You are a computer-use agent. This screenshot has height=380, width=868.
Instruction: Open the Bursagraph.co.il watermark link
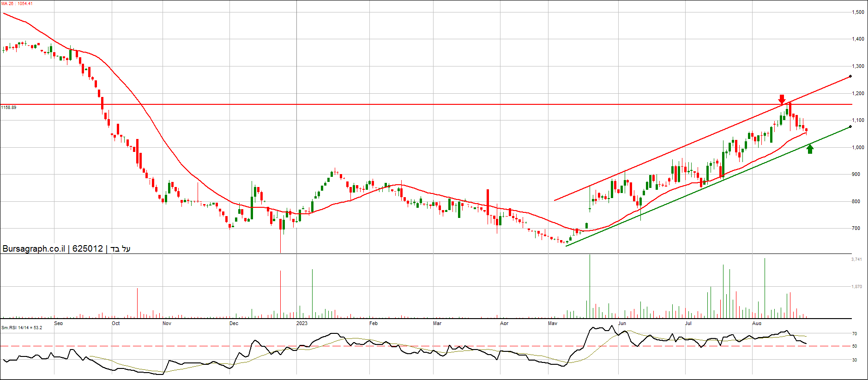tap(34, 249)
